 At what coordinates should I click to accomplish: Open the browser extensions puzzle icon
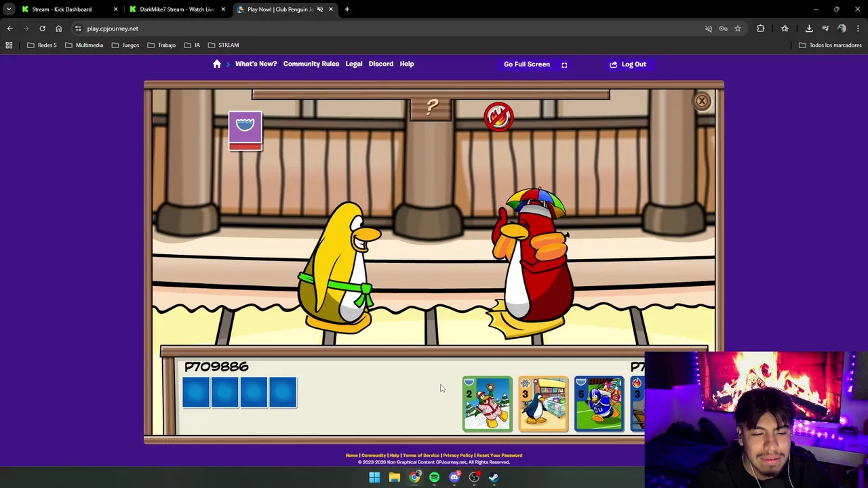point(760,28)
